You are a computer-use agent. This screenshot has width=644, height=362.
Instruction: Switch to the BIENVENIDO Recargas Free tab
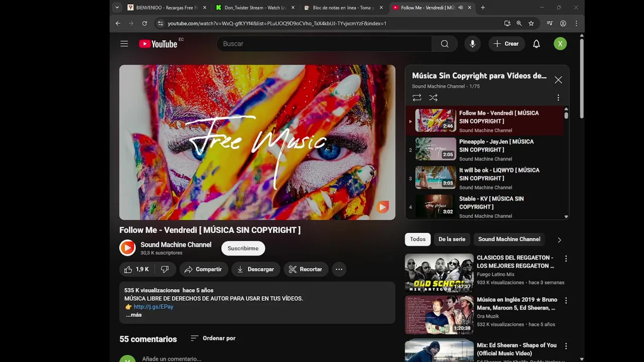click(166, 8)
